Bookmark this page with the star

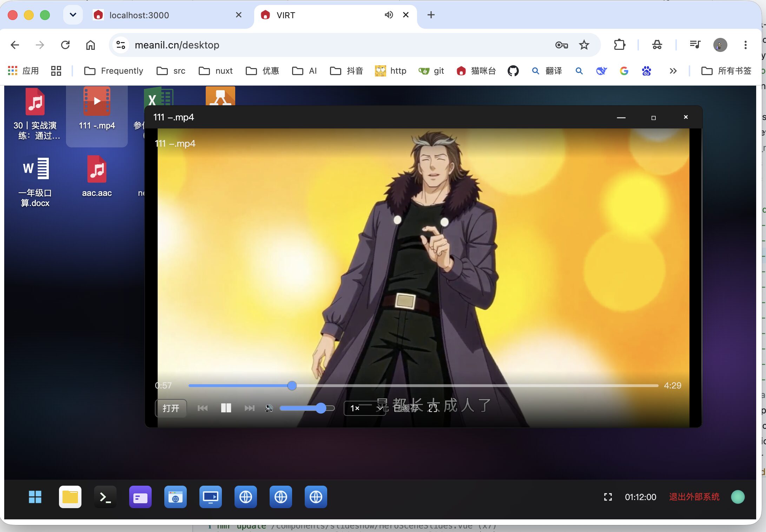point(584,45)
